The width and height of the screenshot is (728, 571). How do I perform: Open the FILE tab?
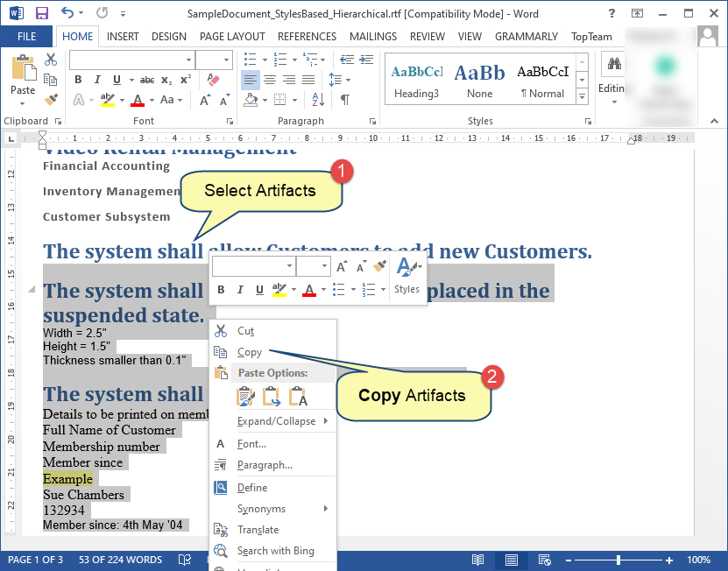[26, 36]
